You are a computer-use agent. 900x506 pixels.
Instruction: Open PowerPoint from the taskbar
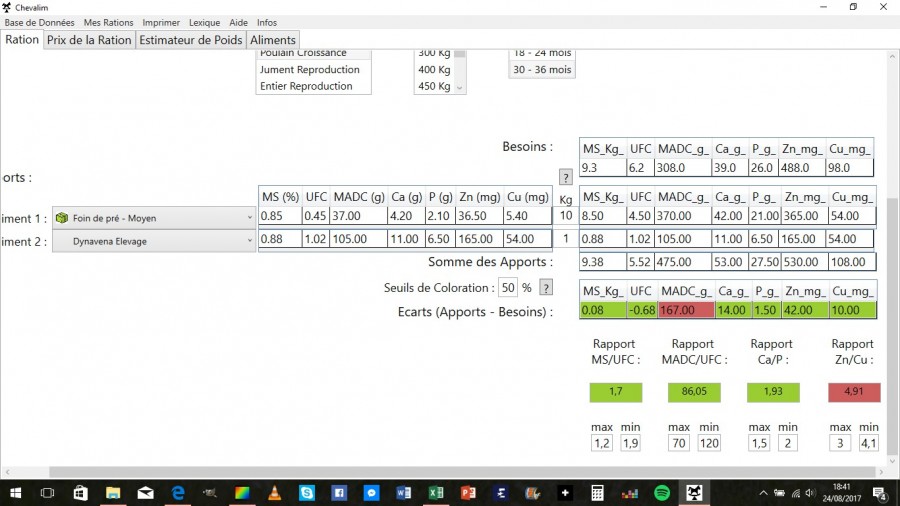coord(468,493)
